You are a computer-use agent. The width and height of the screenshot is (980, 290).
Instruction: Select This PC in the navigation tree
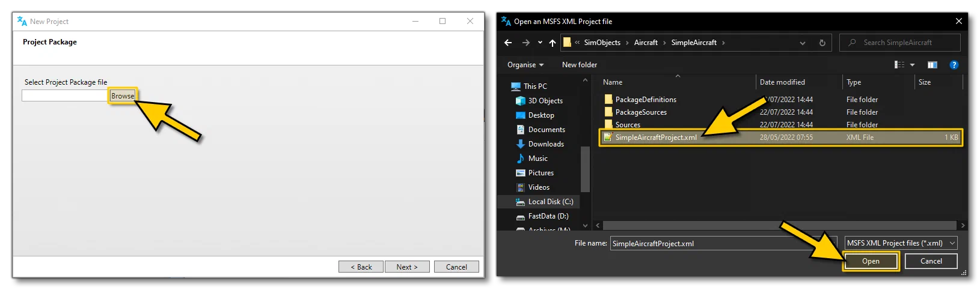click(x=529, y=86)
